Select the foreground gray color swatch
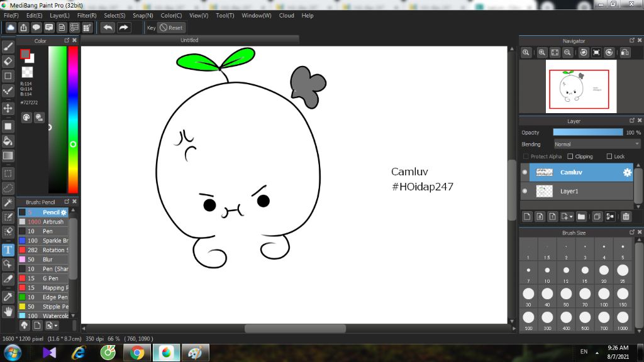The image size is (644, 362). (x=25, y=54)
